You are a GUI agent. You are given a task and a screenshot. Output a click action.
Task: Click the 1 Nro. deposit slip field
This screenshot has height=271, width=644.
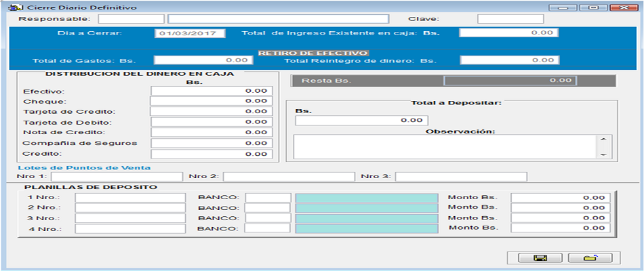click(129, 198)
